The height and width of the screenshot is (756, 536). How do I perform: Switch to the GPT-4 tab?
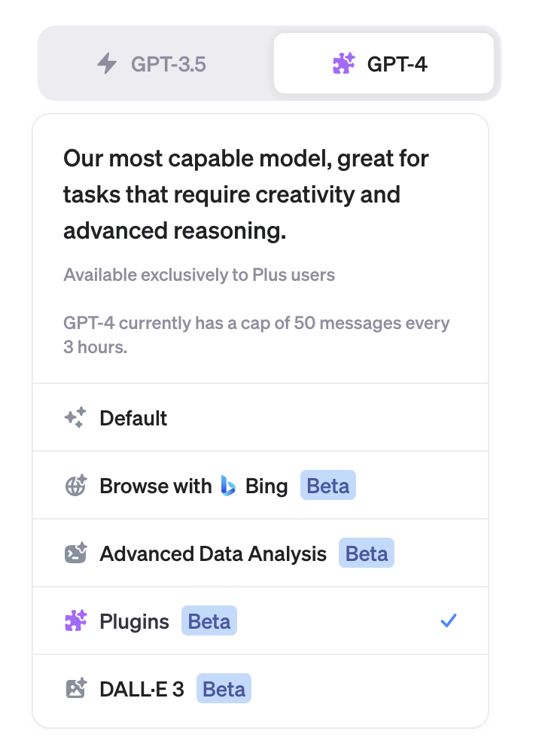384,63
